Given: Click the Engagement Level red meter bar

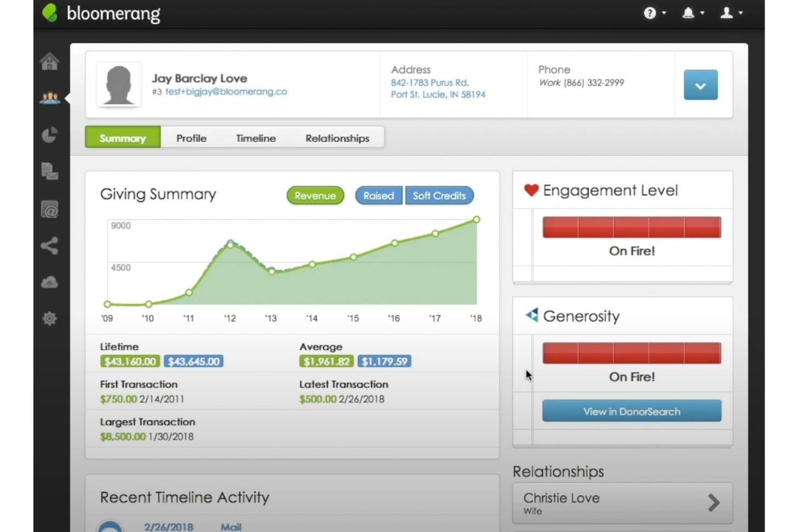Looking at the screenshot, I should 631,227.
